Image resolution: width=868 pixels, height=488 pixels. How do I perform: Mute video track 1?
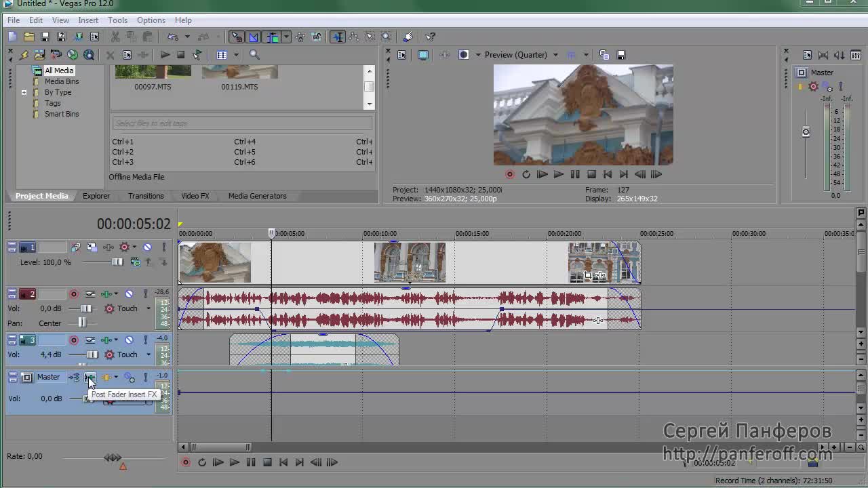point(147,247)
